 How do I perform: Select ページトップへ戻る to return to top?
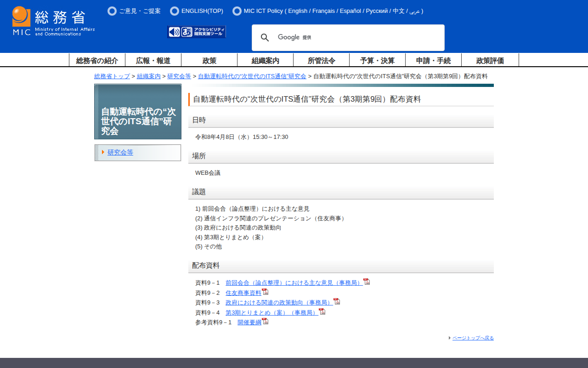tap(473, 337)
